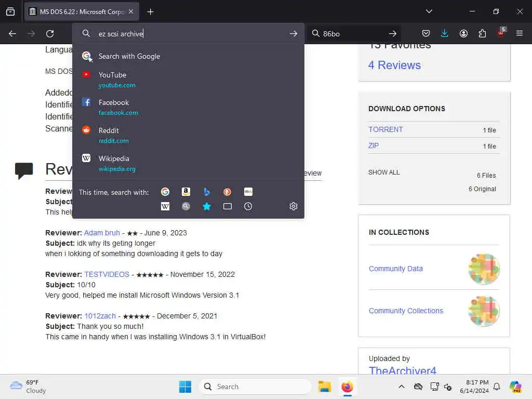Search bookmarks using star icon
This screenshot has height=399, width=532.
(x=207, y=206)
